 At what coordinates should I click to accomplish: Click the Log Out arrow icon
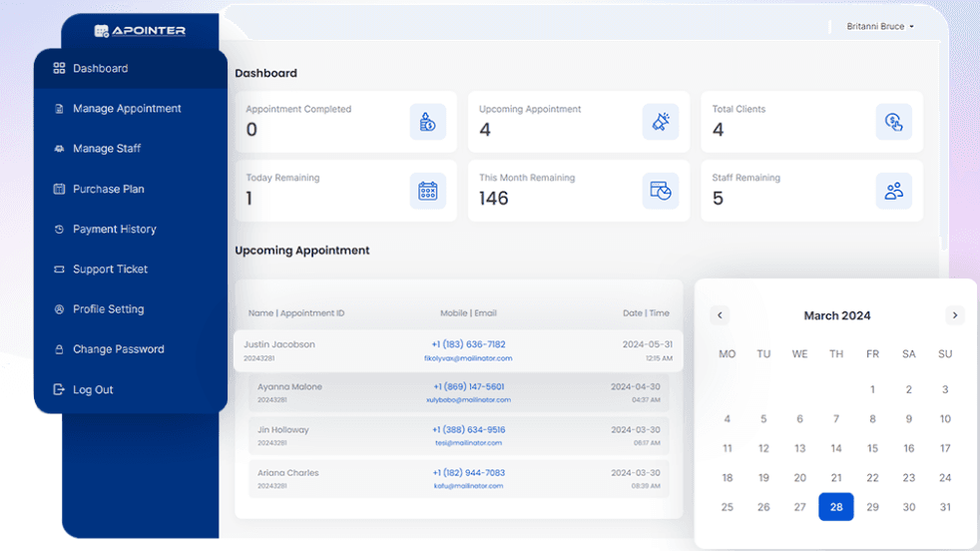point(59,389)
